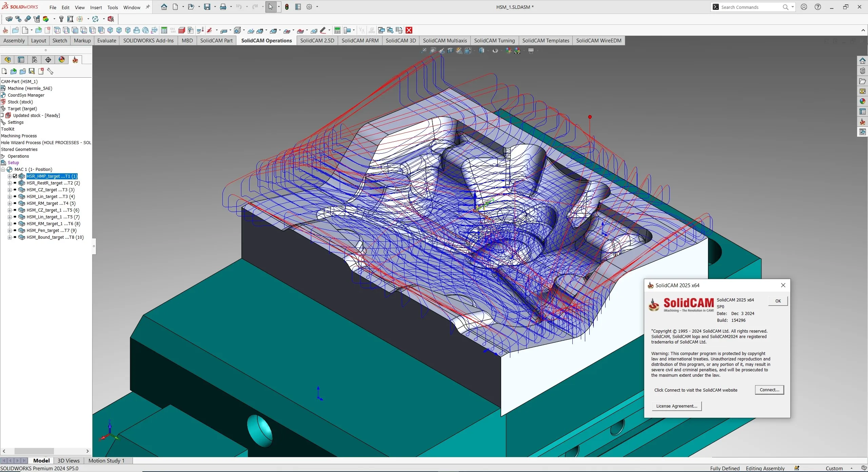Image resolution: width=868 pixels, height=472 pixels.
Task: Click the Edit Appearance colored-ball icon on right toolbar
Action: coord(862,101)
